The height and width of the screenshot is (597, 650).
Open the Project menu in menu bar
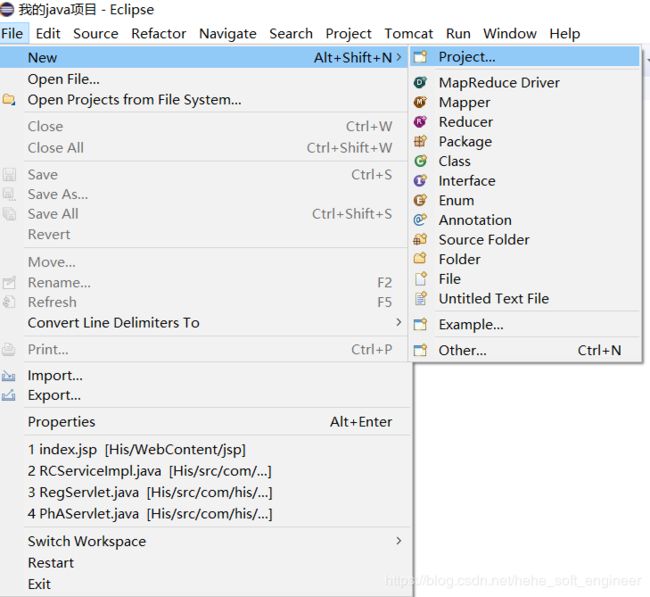tap(348, 33)
